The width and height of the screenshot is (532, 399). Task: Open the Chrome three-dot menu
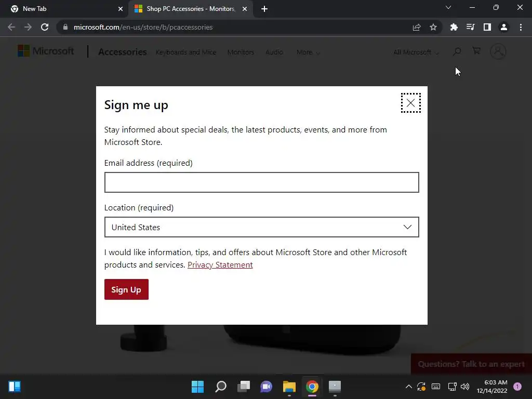pos(521,27)
